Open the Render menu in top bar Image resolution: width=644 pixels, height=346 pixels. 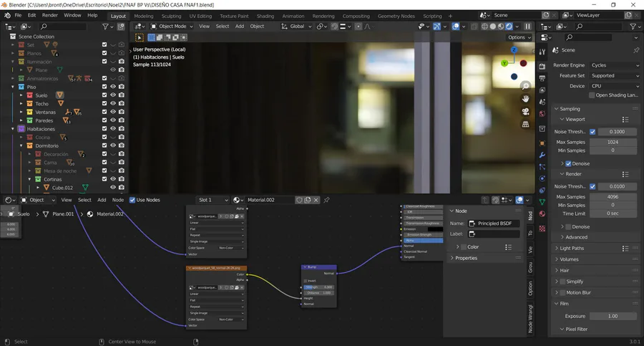49,15
